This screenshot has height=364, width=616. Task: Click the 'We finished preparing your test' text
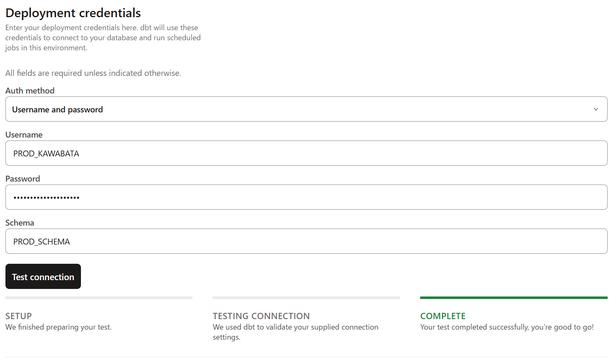point(59,327)
